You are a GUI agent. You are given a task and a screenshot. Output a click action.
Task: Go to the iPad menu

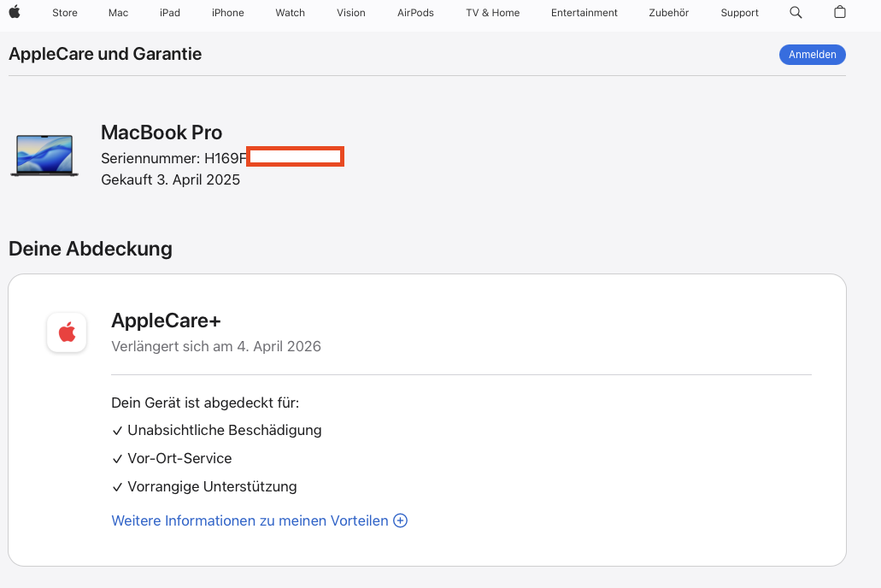(170, 13)
